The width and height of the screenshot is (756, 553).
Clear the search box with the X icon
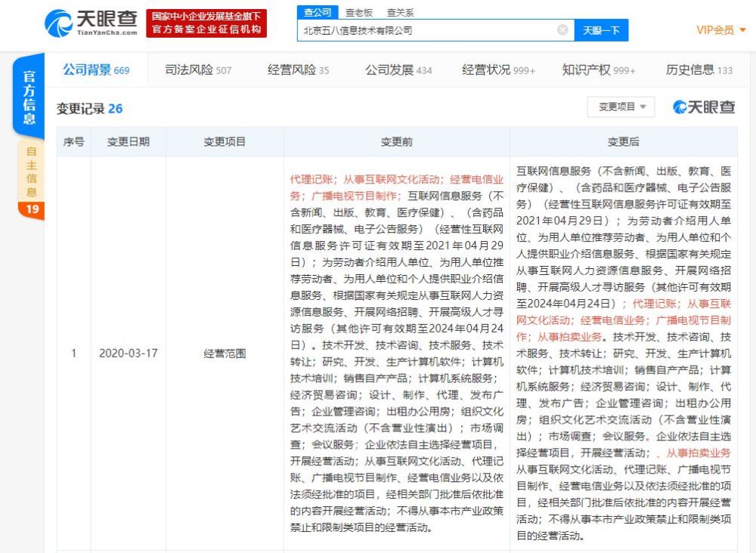(x=562, y=30)
